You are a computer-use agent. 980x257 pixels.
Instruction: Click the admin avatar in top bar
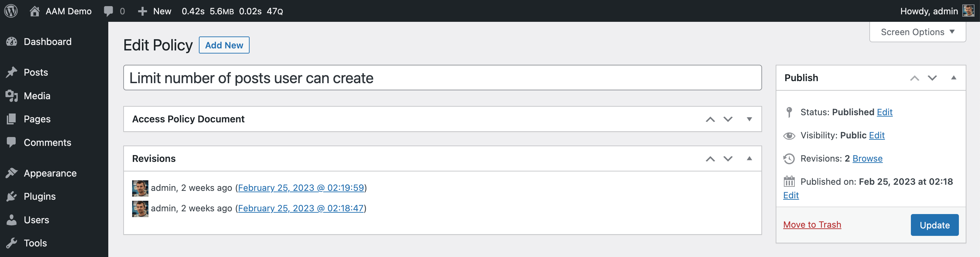click(968, 11)
